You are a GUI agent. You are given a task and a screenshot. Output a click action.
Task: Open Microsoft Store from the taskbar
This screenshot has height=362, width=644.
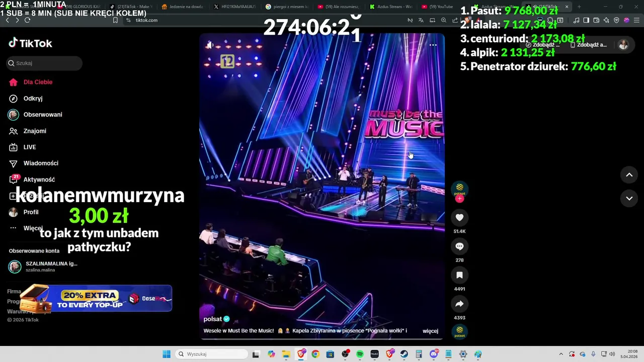click(x=330, y=354)
